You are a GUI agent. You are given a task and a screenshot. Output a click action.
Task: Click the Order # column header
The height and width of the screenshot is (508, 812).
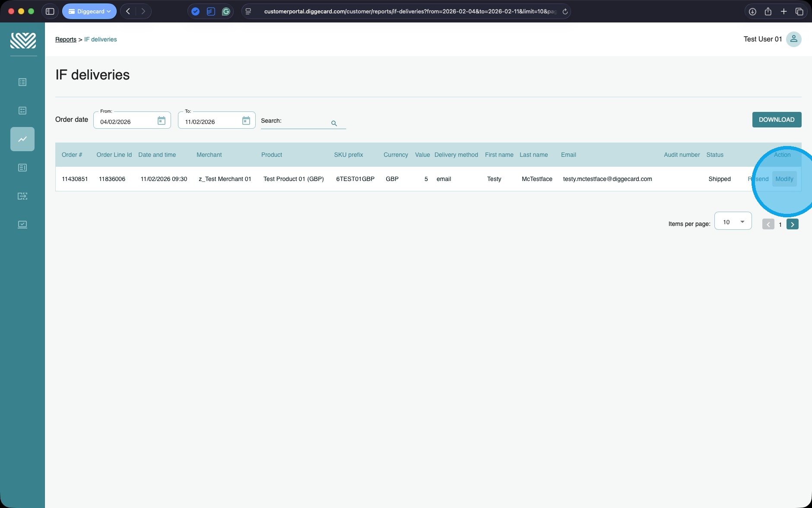72,155
